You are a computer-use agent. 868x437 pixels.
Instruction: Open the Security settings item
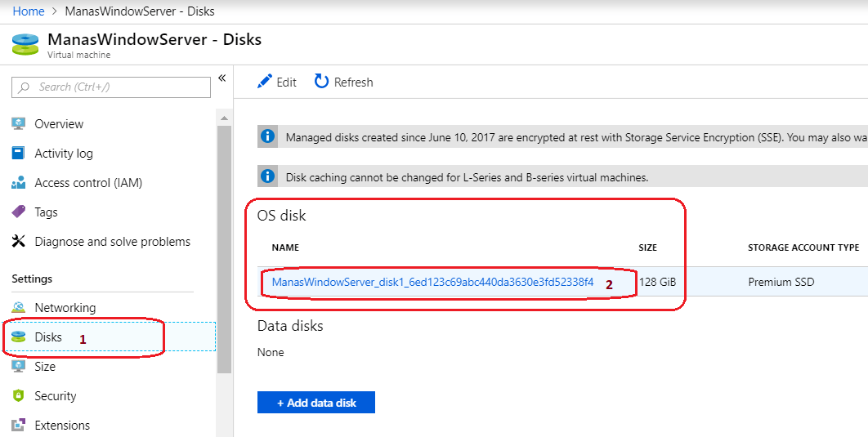point(56,396)
